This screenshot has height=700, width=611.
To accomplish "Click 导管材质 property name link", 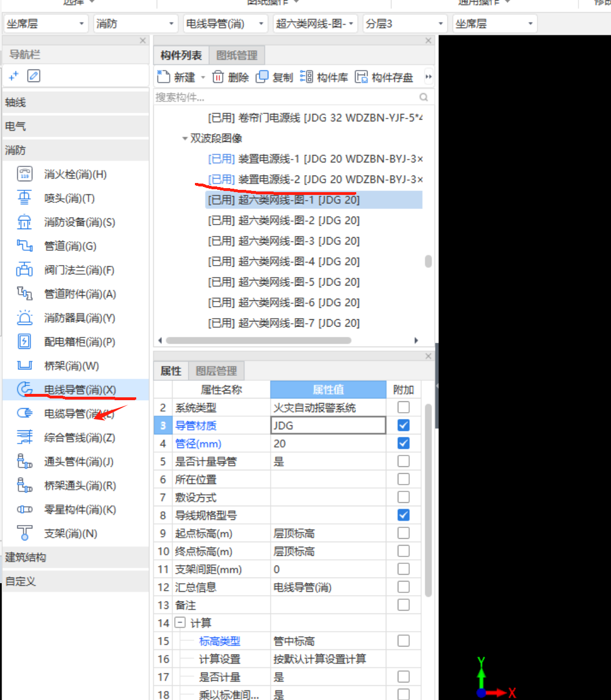I will tap(195, 425).
